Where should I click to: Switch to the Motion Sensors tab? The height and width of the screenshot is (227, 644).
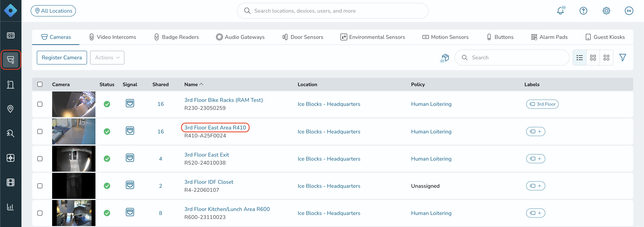pyautogui.click(x=445, y=37)
